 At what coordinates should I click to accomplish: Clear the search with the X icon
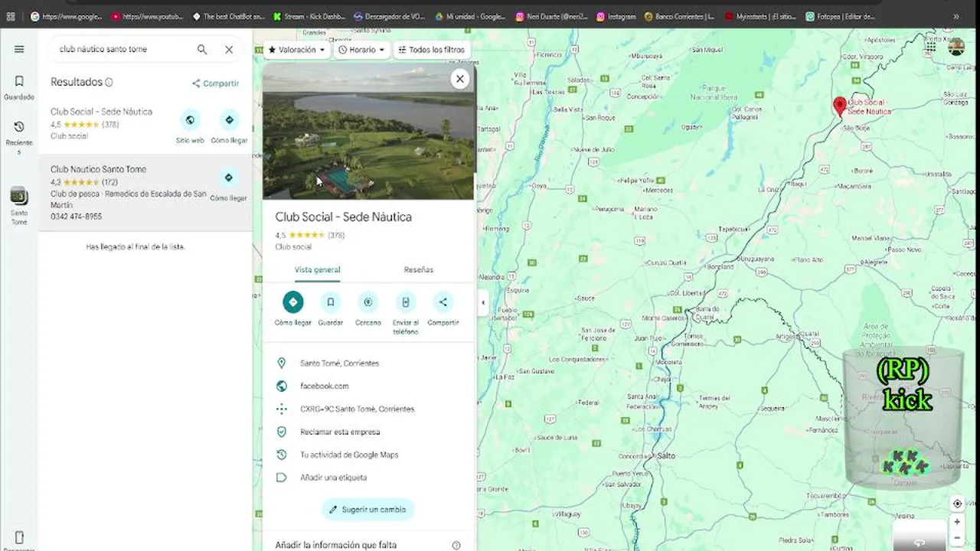[x=229, y=49]
